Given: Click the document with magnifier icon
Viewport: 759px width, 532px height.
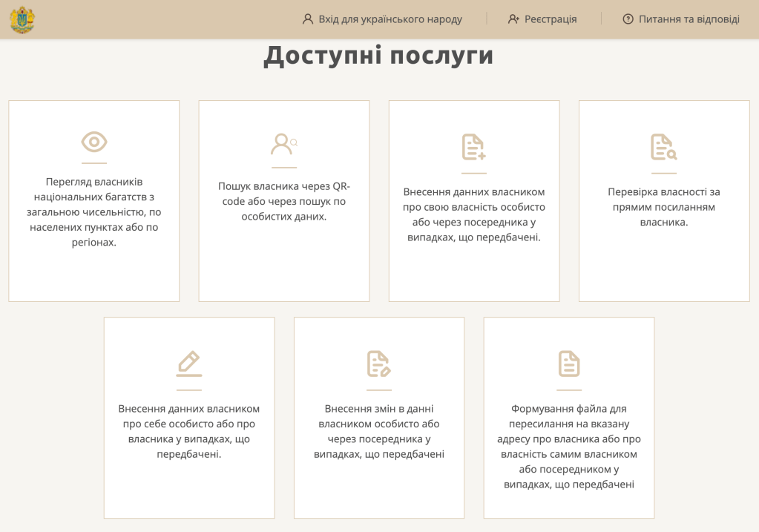Looking at the screenshot, I should [x=663, y=147].
